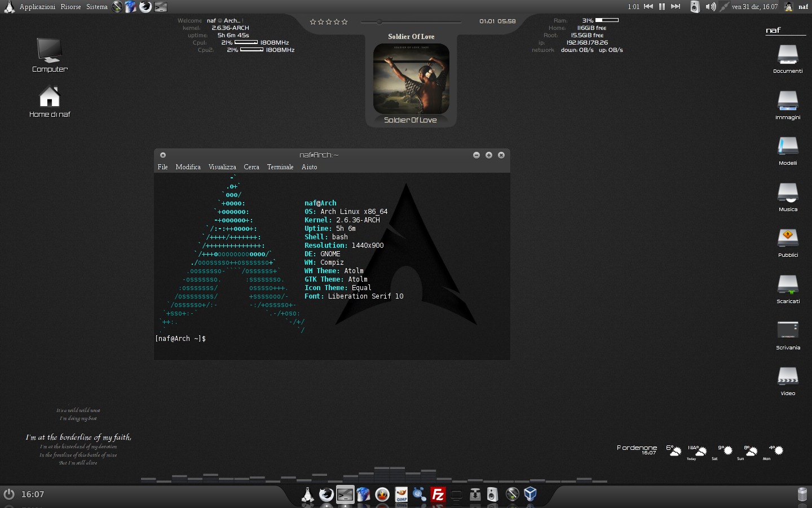Open the Documenti folder
Viewport: 812px width, 508px height.
788,59
